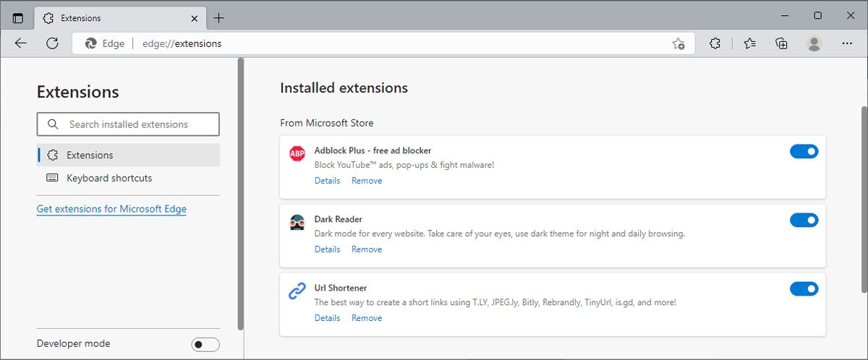Remove Adblock Plus extension
868x360 pixels.
[x=367, y=181]
